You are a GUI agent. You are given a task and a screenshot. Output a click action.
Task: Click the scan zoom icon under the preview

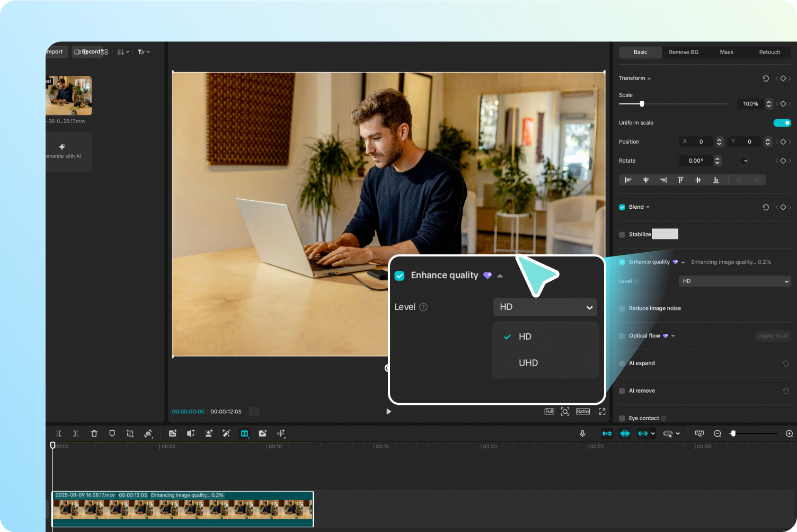click(x=565, y=411)
